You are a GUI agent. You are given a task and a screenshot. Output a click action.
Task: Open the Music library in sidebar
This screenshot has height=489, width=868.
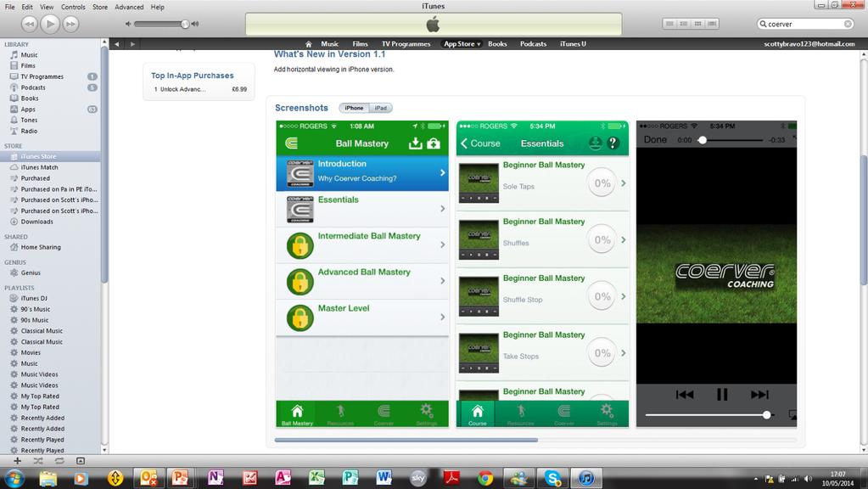coord(30,55)
